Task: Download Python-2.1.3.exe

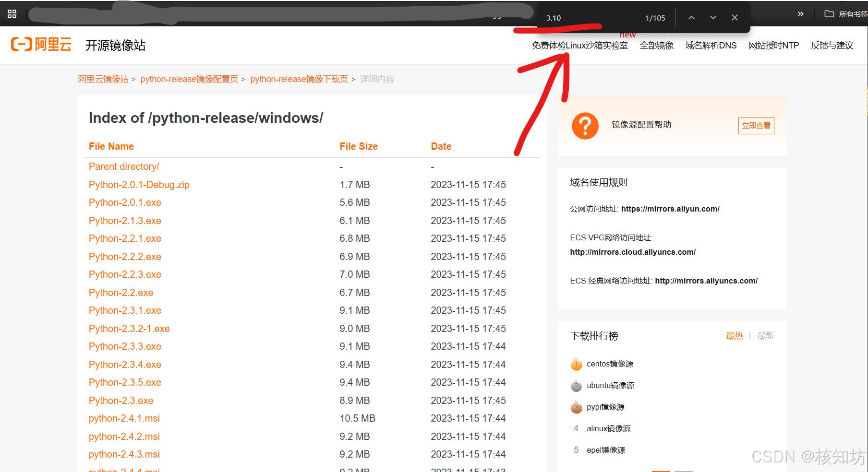Action: point(125,221)
